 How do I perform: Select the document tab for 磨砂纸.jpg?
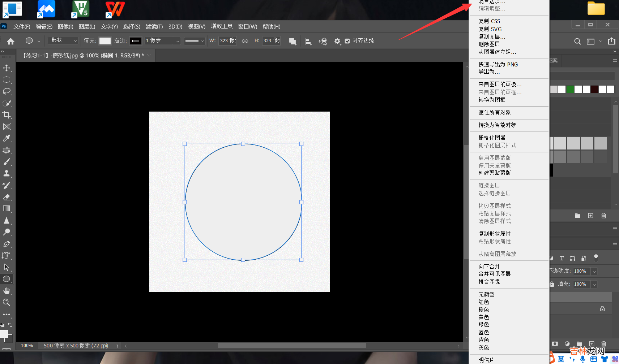(83, 56)
